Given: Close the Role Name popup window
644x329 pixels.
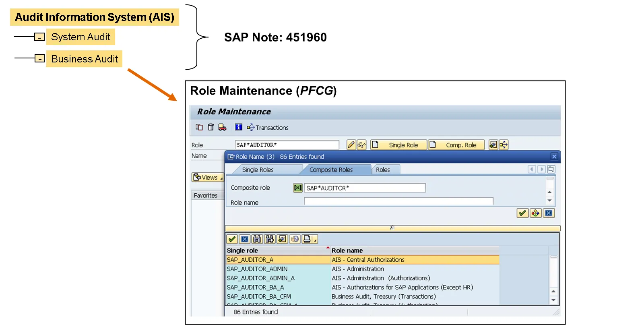Looking at the screenshot, I should [x=554, y=157].
